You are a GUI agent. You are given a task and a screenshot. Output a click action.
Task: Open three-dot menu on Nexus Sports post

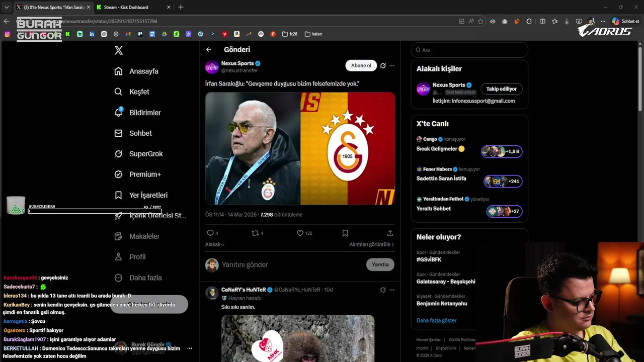(x=392, y=65)
